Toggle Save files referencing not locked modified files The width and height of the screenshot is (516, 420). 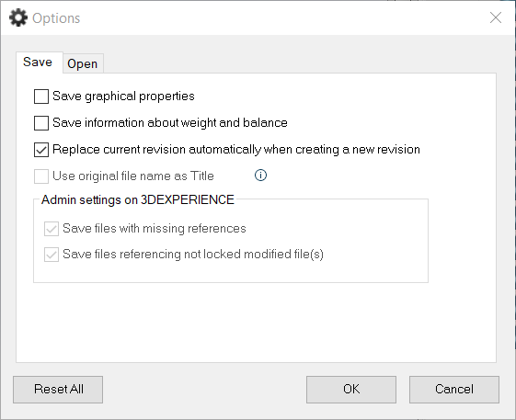point(52,255)
